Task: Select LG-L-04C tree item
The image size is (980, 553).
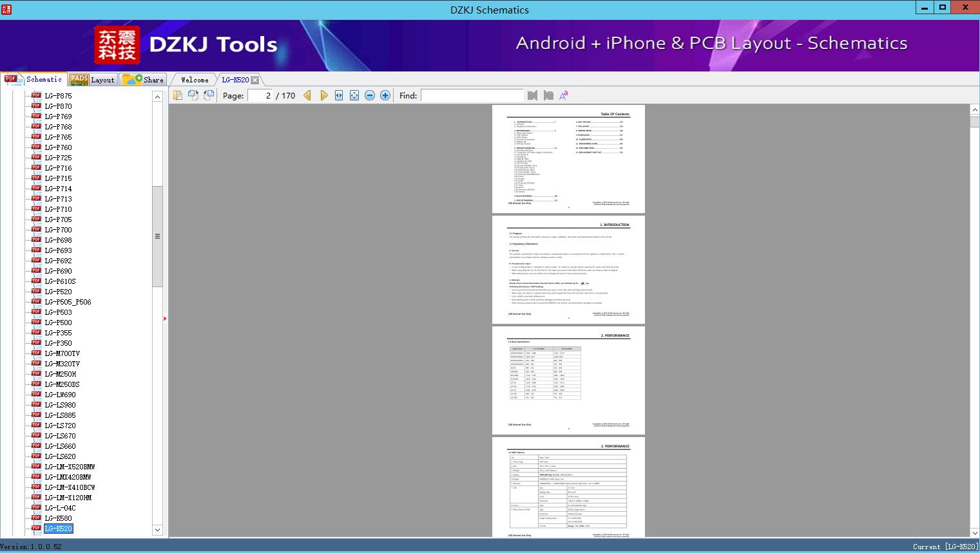Action: point(60,508)
